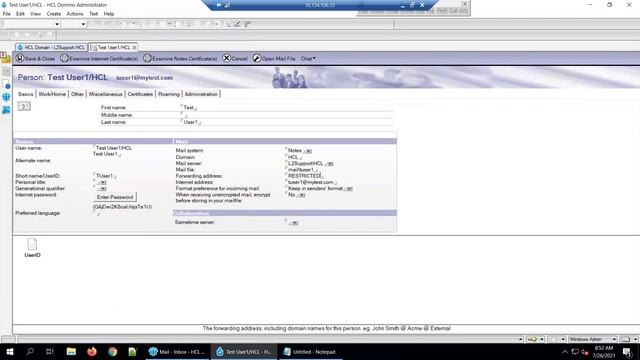
Task: Open the Mail server dropdown arrow
Action: 330,164
